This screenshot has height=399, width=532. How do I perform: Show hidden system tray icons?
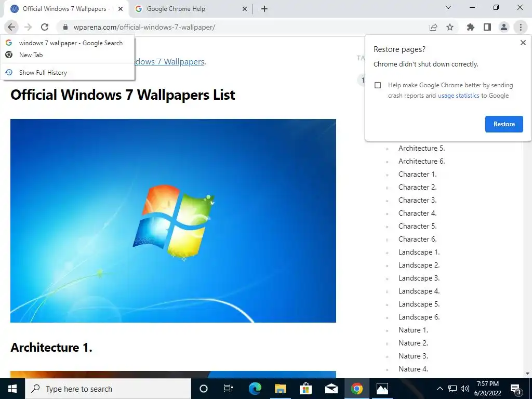point(440,389)
